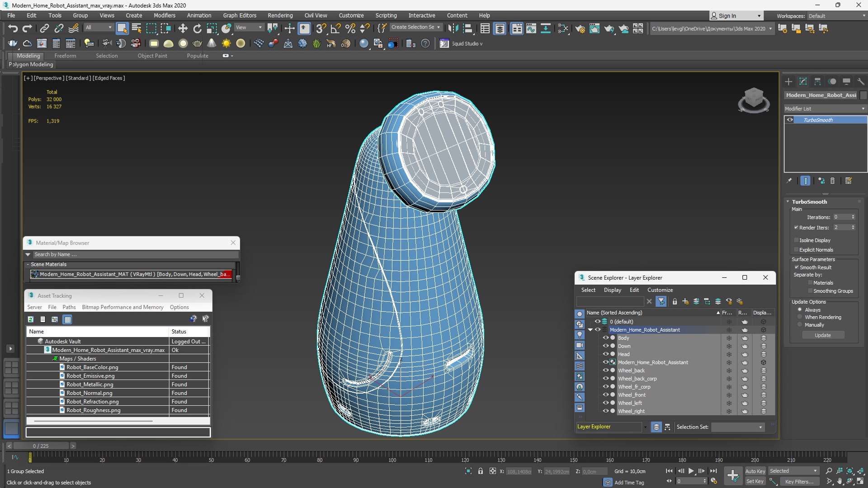Select the Move transform tool
Viewport: 868px width, 488px height.
183,28
